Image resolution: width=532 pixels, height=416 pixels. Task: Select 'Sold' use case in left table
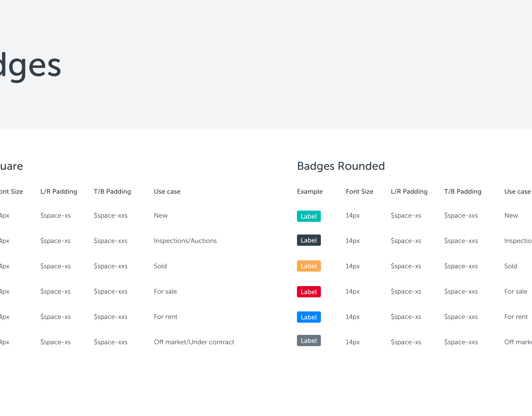click(160, 266)
